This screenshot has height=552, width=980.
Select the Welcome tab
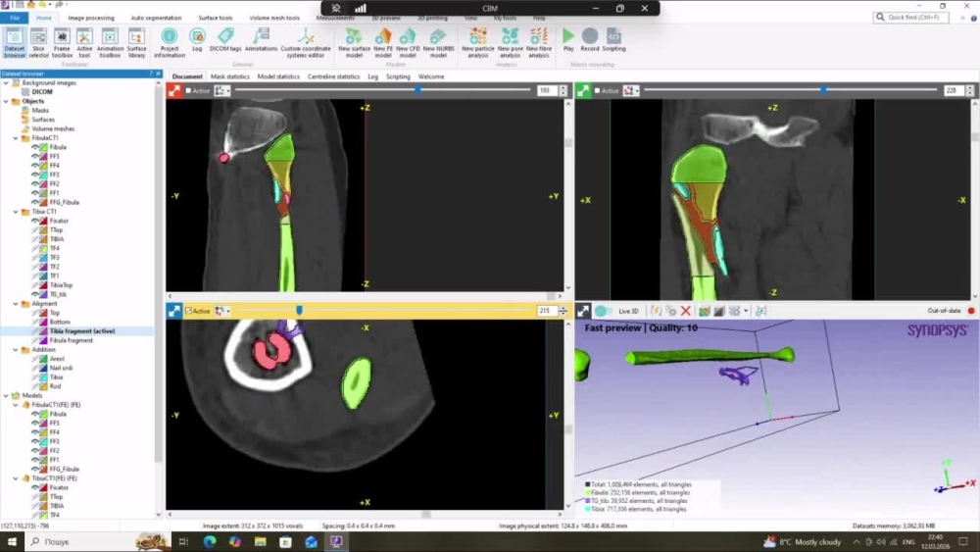pyautogui.click(x=431, y=76)
